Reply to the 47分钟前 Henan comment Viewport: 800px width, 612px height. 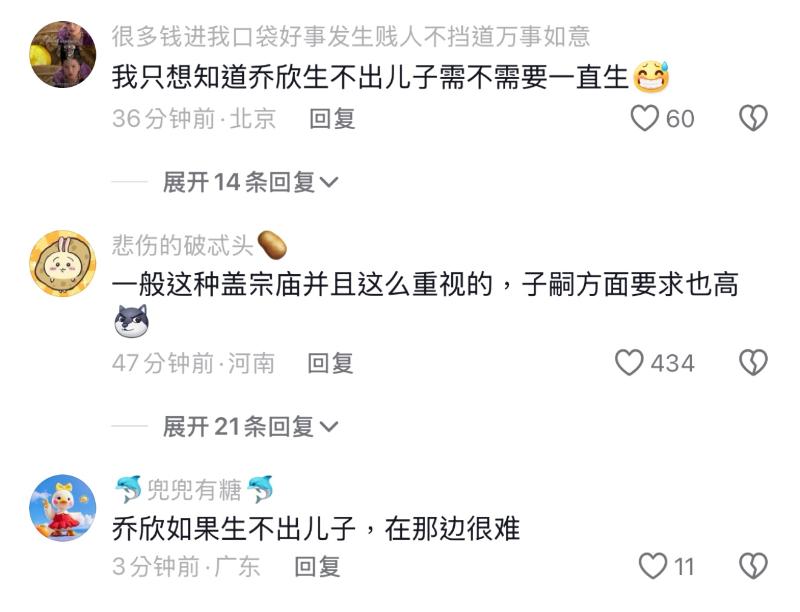330,363
